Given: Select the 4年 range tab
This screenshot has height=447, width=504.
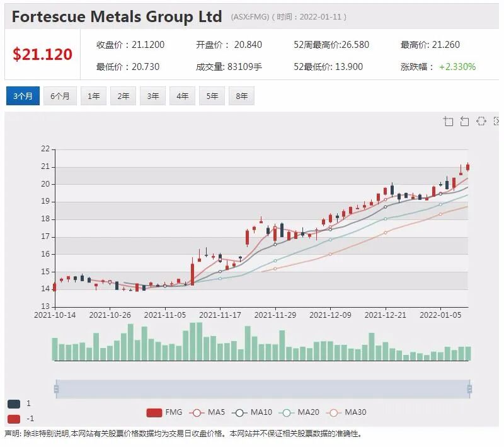Looking at the screenshot, I should 182,96.
